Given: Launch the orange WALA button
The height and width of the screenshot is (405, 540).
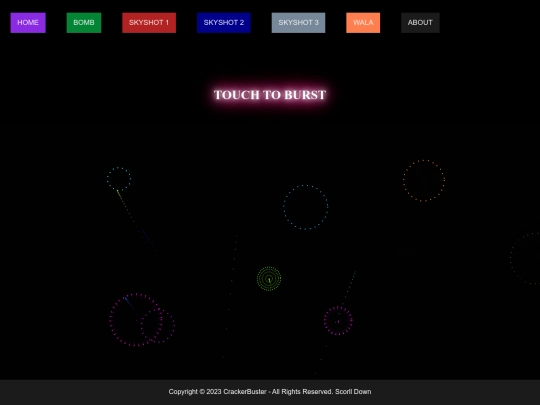Looking at the screenshot, I should pos(363,23).
